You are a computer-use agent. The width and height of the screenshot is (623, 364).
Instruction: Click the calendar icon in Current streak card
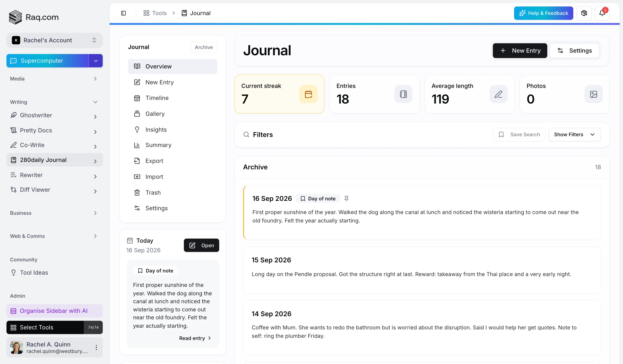point(308,94)
